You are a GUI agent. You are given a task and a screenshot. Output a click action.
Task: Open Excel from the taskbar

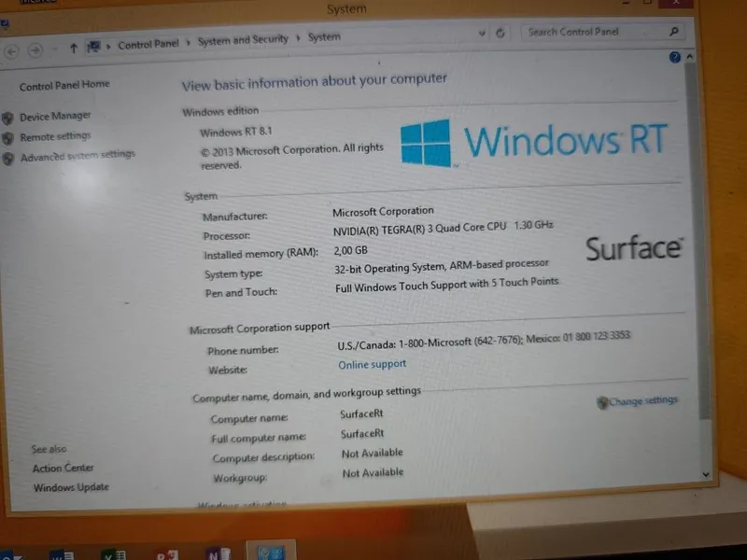click(114, 554)
